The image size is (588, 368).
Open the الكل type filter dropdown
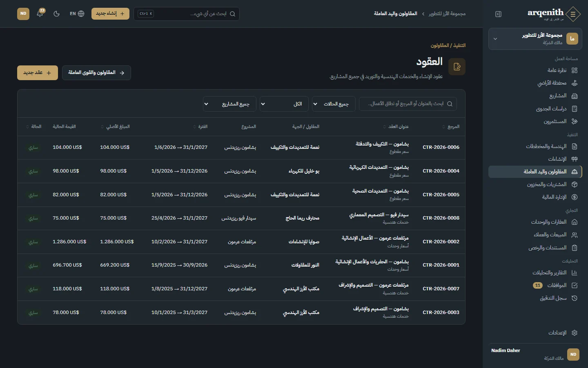coord(284,104)
